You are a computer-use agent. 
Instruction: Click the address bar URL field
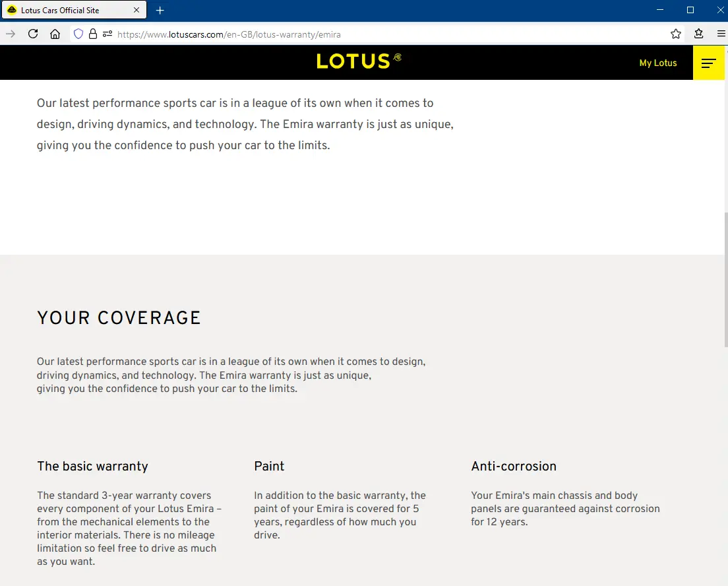382,34
